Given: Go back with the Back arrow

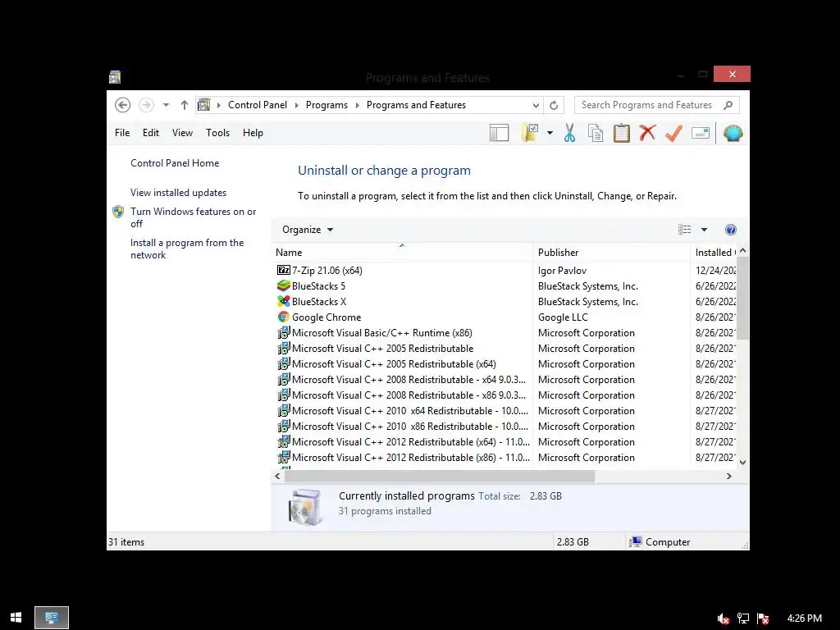Looking at the screenshot, I should 123,105.
